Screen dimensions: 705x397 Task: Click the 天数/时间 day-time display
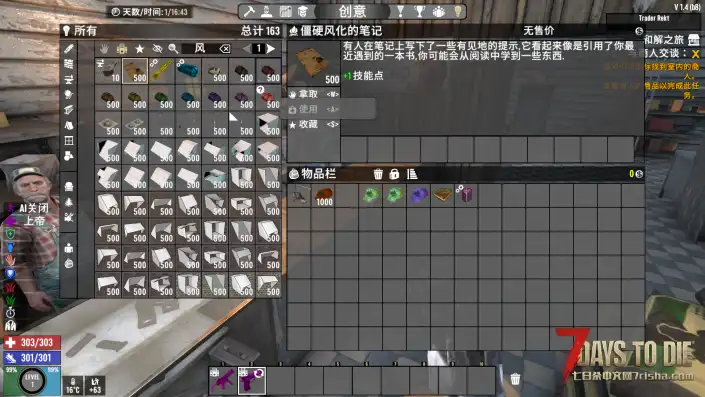149,12
